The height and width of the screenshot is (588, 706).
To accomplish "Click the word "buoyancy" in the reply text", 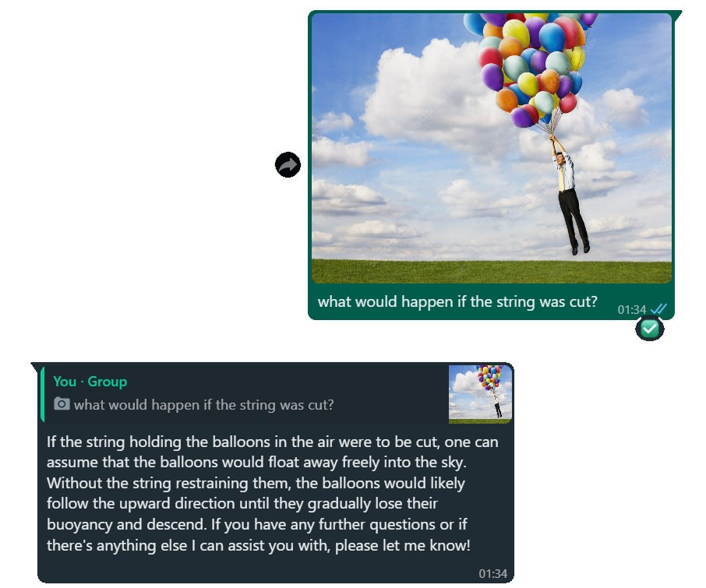I will (x=79, y=525).
